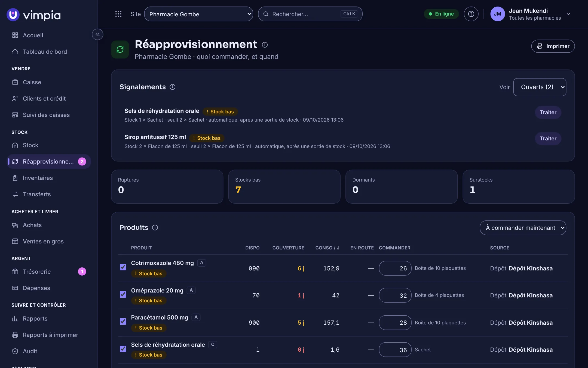Open the Pharmacie Gombe site dropdown
The width and height of the screenshot is (588, 368).
click(198, 14)
